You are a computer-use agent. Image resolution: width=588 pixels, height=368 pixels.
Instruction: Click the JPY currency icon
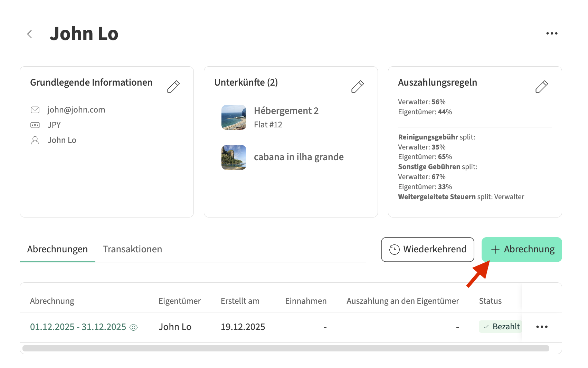pos(35,125)
